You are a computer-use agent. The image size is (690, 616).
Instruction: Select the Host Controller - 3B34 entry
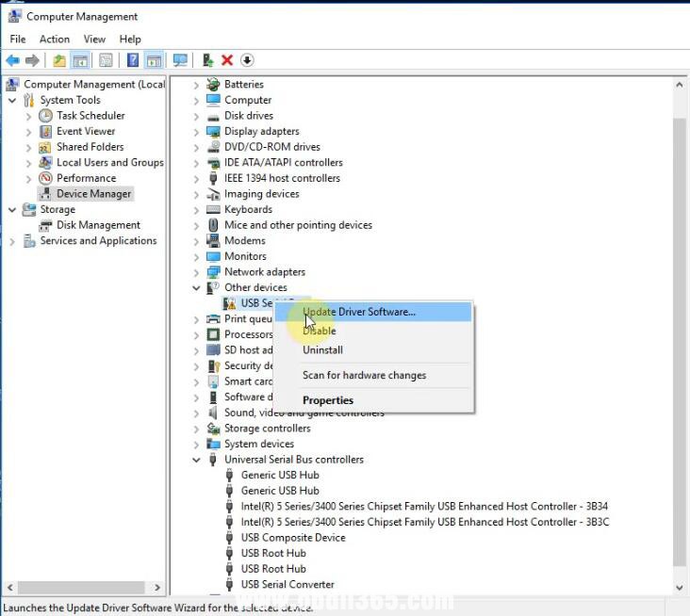[424, 507]
